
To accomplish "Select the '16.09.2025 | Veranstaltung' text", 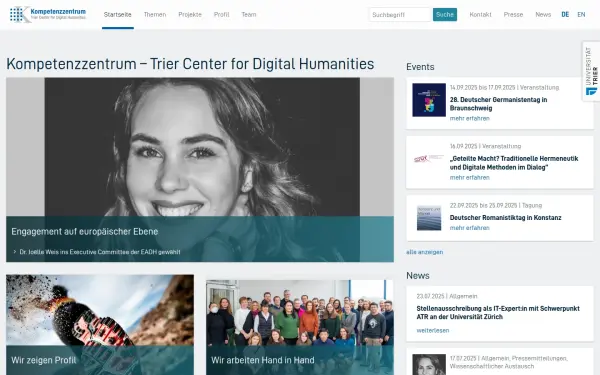I will (485, 146).
